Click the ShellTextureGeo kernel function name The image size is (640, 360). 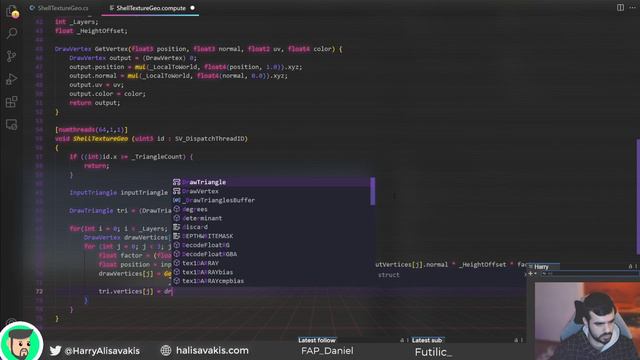(100, 139)
